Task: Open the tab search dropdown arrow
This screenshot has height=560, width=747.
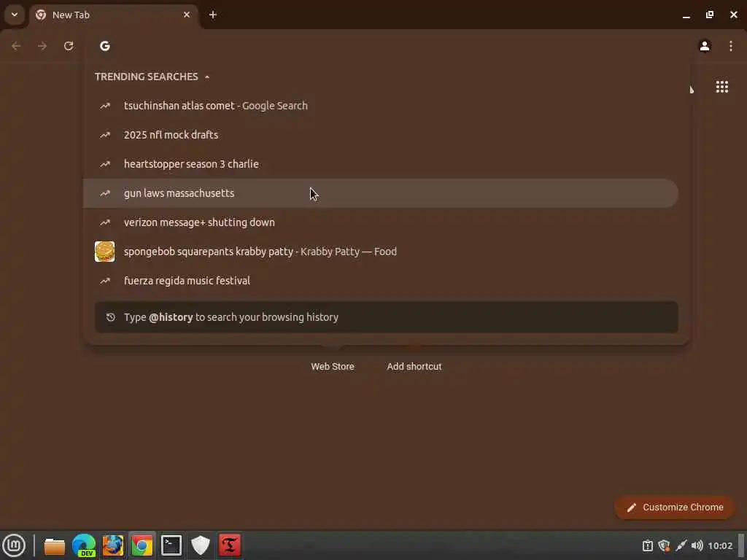Action: [x=15, y=15]
